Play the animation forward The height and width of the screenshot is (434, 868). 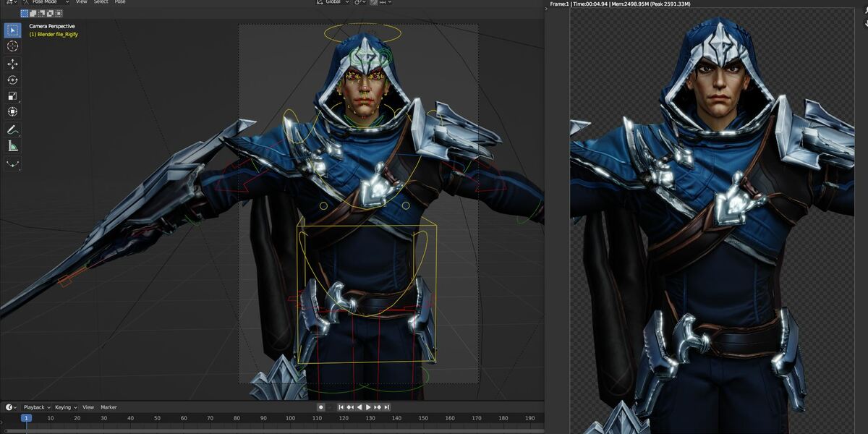[x=368, y=407]
